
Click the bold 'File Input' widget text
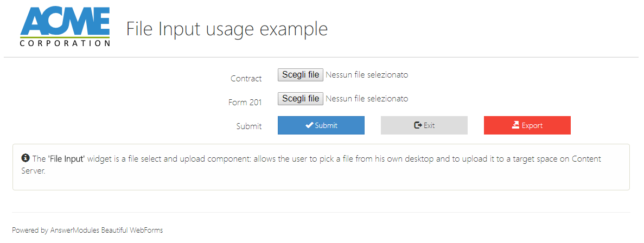click(67, 159)
